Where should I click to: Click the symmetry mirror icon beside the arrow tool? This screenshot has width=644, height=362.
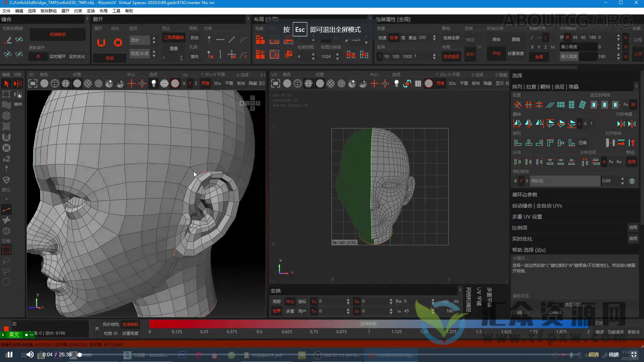click(x=18, y=83)
